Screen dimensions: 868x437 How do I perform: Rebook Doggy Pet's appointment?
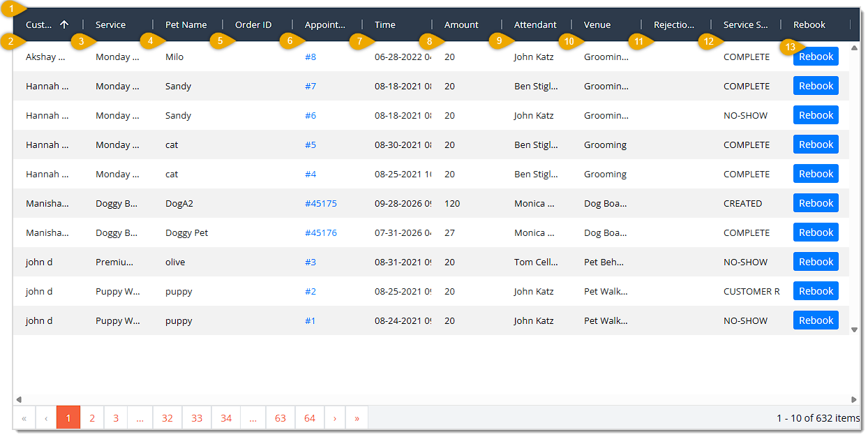click(x=816, y=232)
